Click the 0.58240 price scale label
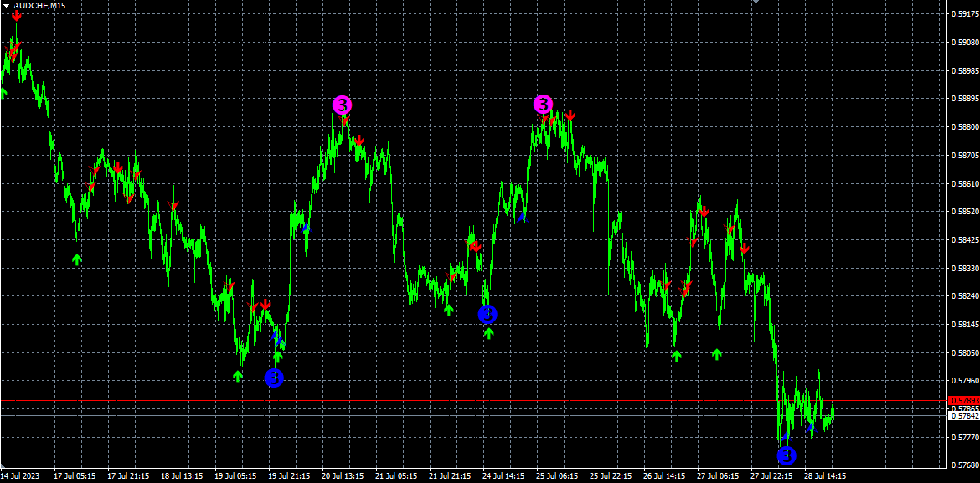The height and width of the screenshot is (483, 980). point(964,296)
